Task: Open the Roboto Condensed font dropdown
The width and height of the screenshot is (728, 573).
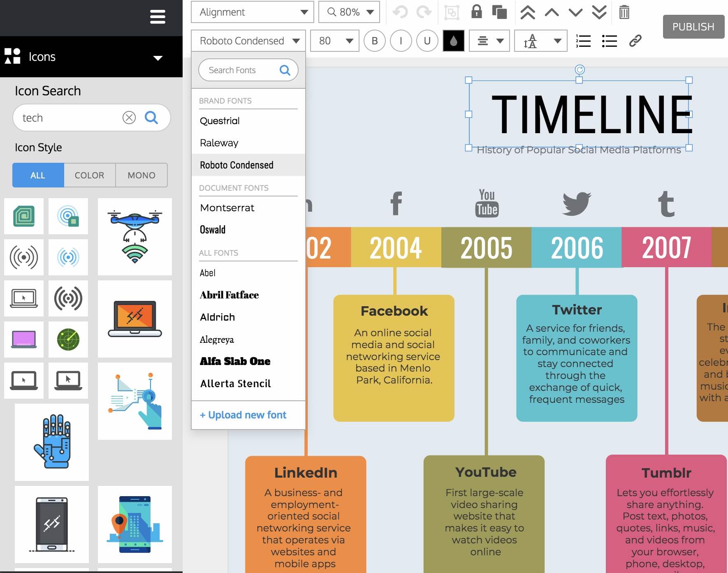Action: click(248, 41)
